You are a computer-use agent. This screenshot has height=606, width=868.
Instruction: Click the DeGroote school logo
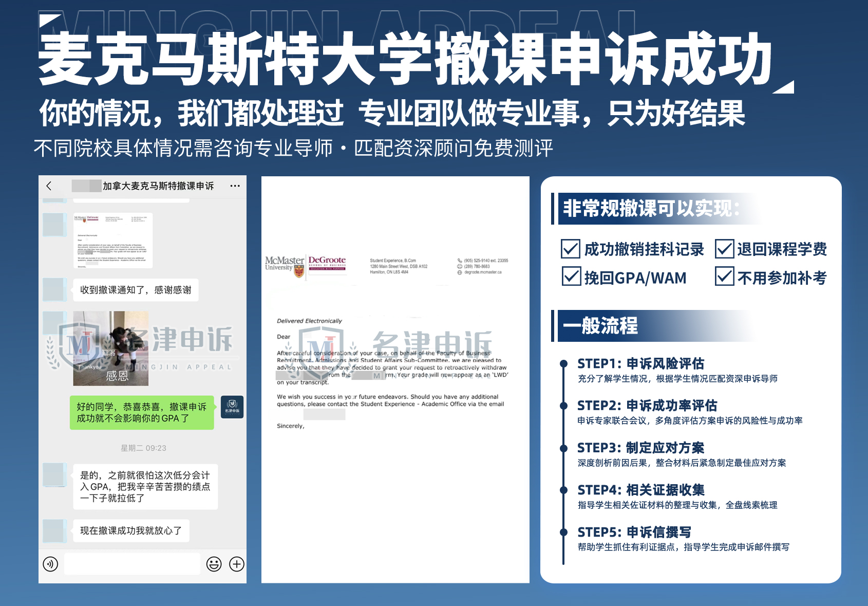pyautogui.click(x=327, y=263)
